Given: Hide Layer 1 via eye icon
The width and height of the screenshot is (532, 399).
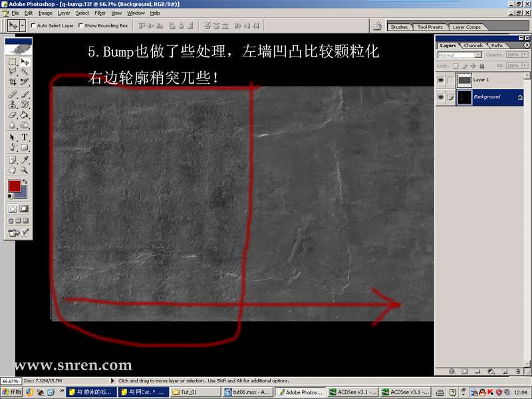Looking at the screenshot, I should point(441,80).
